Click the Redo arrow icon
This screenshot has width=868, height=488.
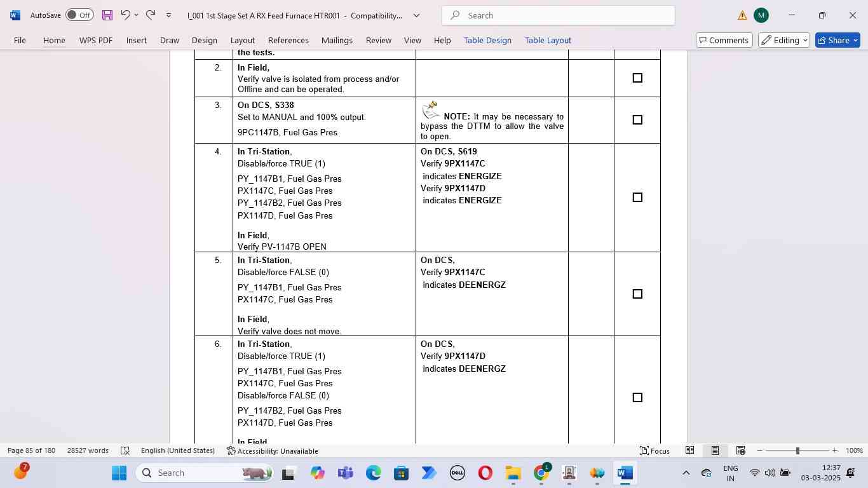151,15
